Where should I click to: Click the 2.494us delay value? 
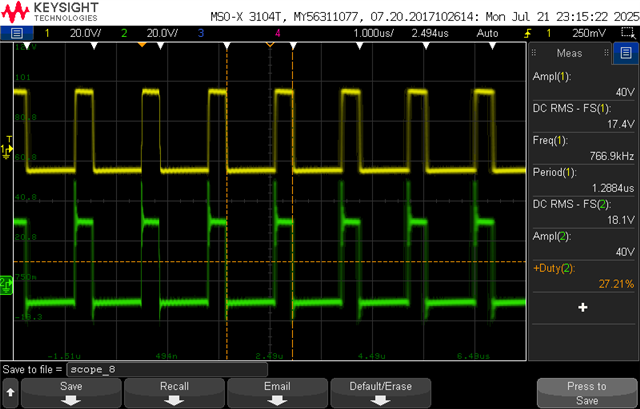coord(430,33)
